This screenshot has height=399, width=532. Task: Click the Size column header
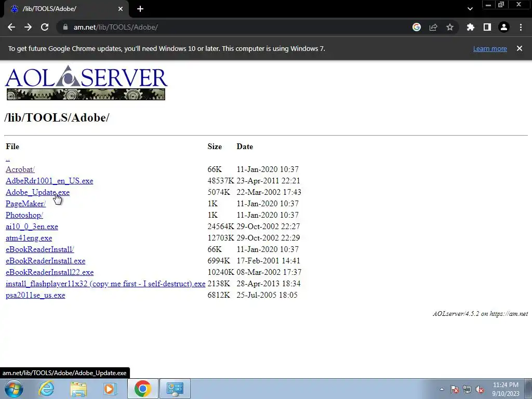215,147
